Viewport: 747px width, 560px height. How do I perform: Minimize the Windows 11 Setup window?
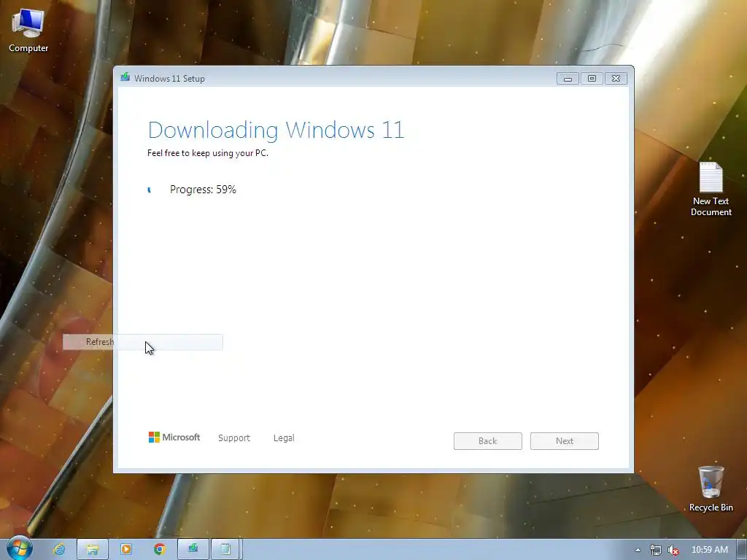(x=568, y=79)
